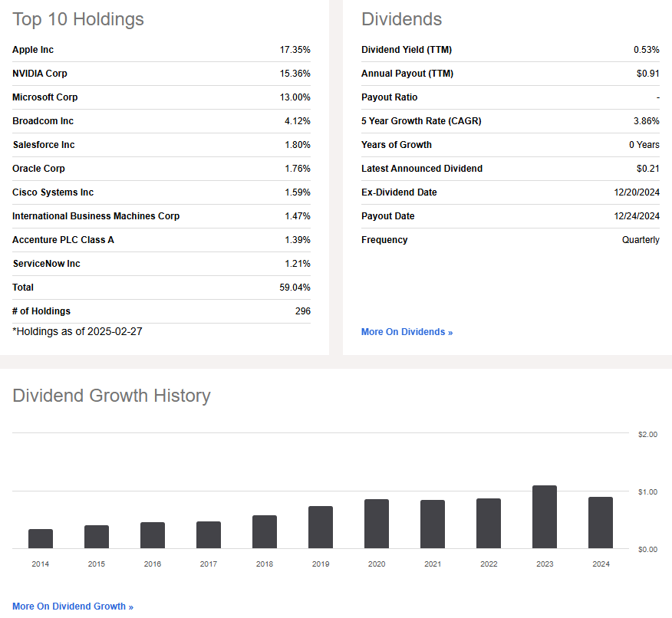This screenshot has height=618, width=672.
Task: Click the ServiceNow Inc holding
Action: coord(46,264)
